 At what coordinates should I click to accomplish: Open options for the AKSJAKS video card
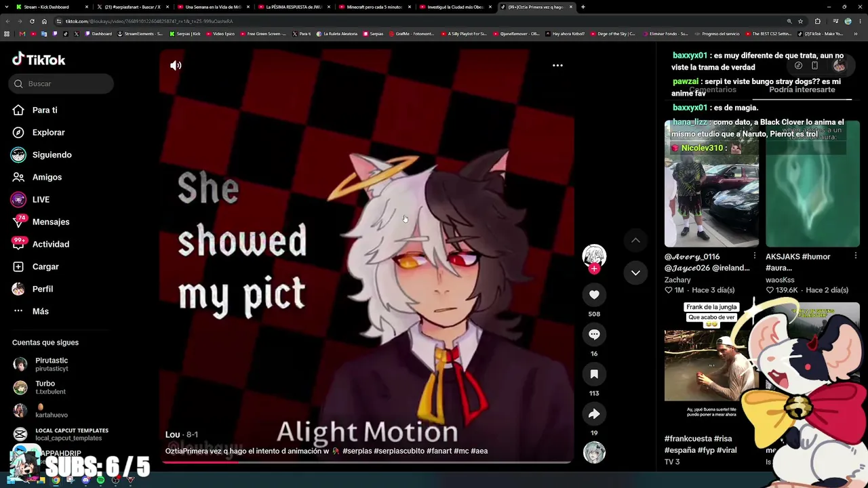(855, 256)
